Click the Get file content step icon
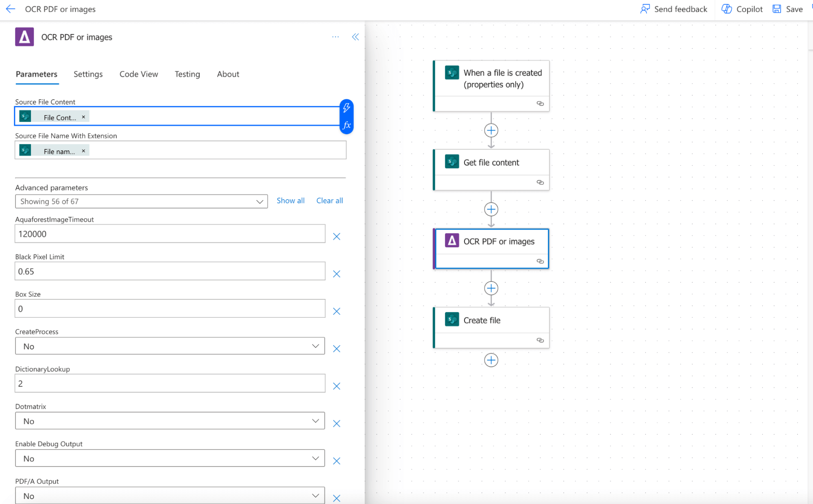813x504 pixels. click(452, 163)
